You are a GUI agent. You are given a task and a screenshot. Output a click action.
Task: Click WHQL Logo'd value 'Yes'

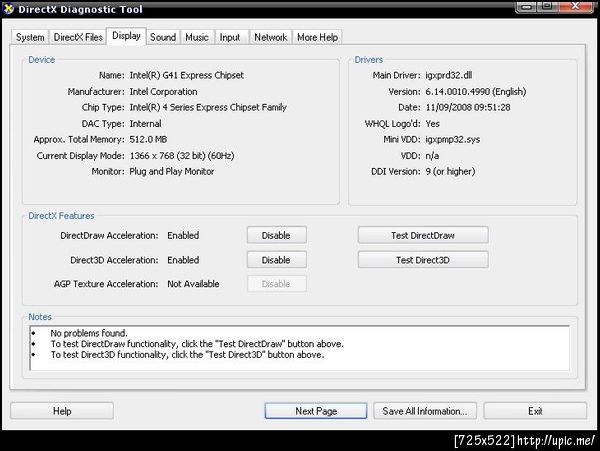click(x=432, y=124)
